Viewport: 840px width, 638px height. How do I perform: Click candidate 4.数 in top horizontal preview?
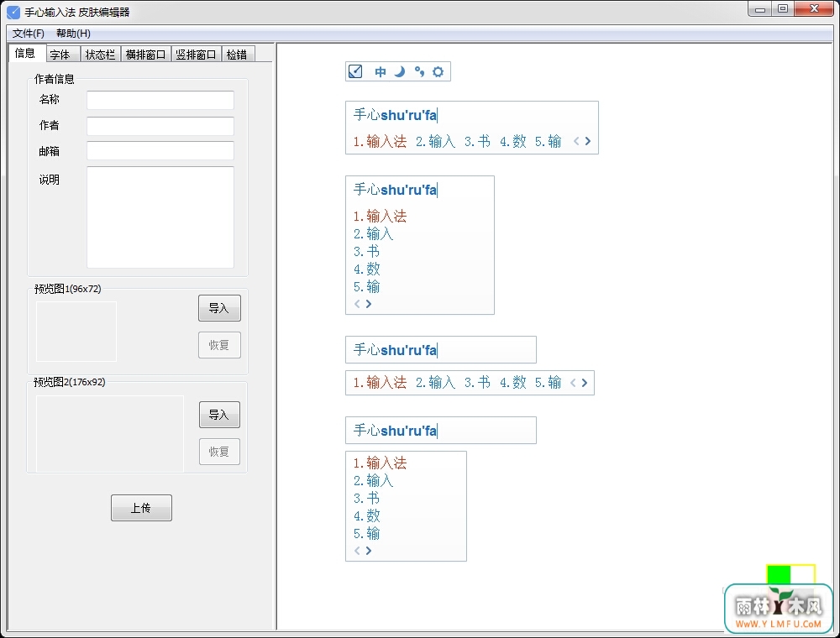pos(512,141)
